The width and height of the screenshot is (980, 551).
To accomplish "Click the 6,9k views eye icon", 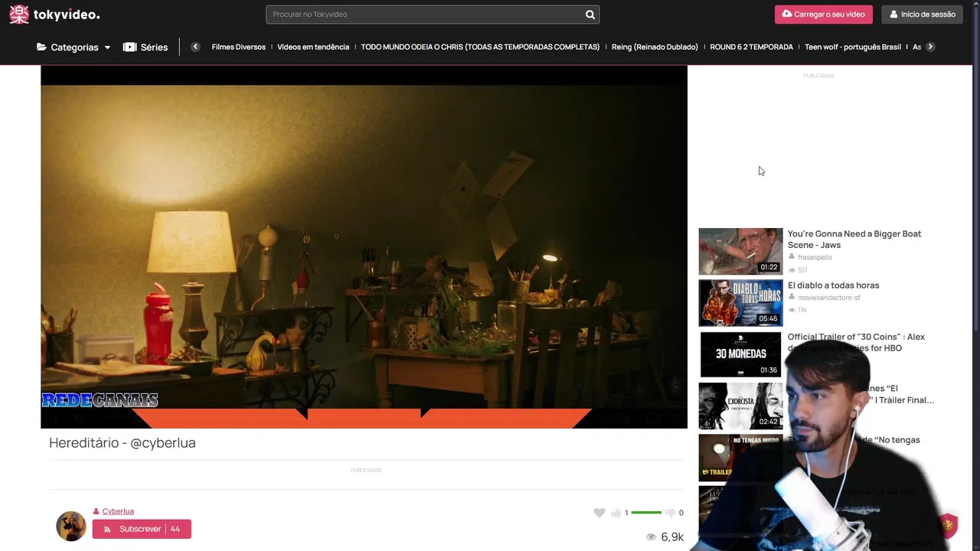I will (652, 537).
